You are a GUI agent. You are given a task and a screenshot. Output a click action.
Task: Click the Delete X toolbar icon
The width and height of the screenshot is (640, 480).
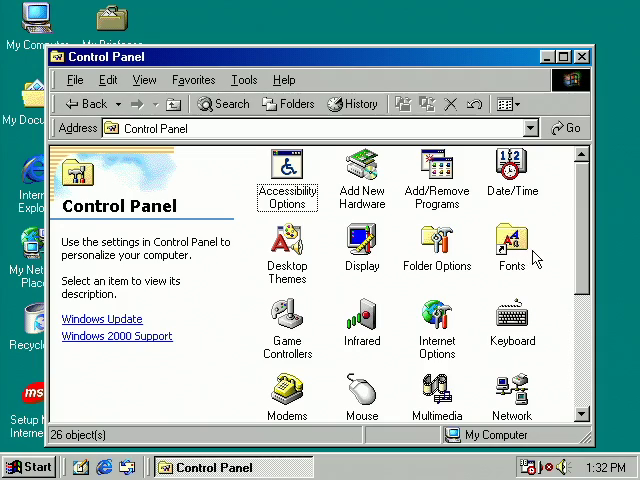click(451, 104)
